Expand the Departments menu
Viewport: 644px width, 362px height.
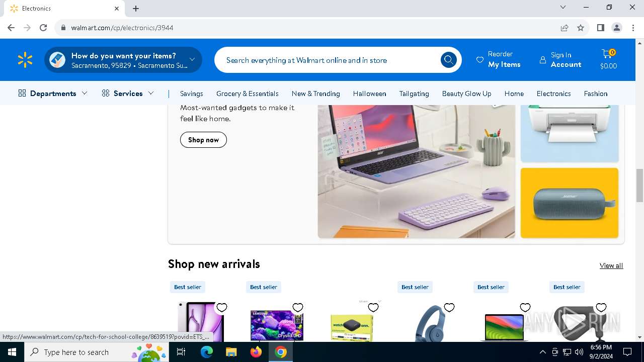click(53, 94)
